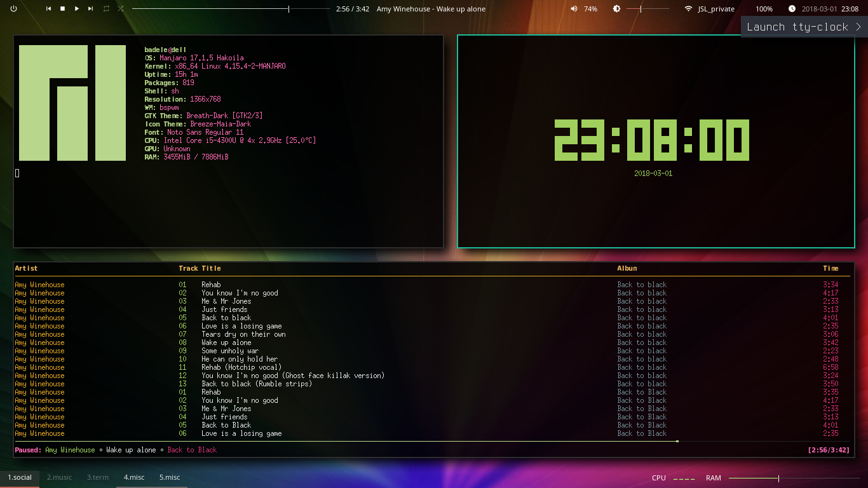Click the CPU: Intel Core i5-4300U line
Image resolution: width=868 pixels, height=488 pixels.
click(x=230, y=140)
